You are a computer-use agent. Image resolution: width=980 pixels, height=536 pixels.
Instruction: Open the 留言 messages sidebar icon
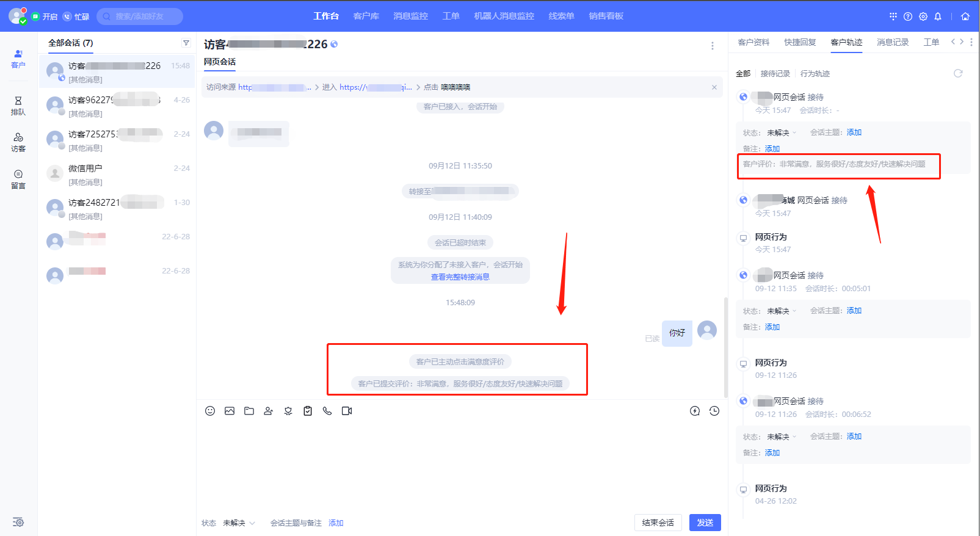(18, 179)
